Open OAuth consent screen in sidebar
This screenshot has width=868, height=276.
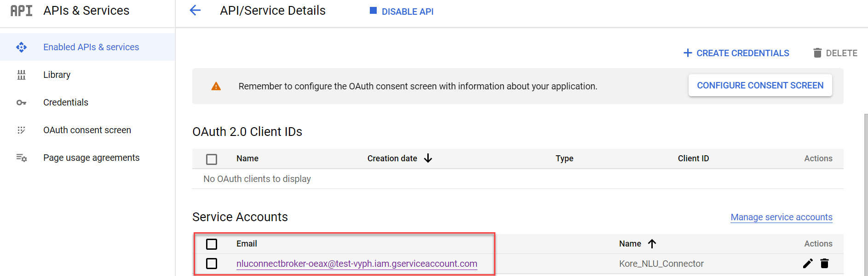[x=87, y=130]
